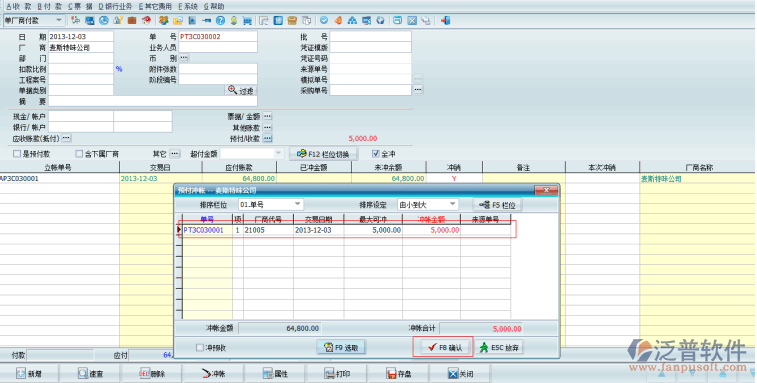757x383 pixels.
Task: Click the blue help question mark toolbar icon
Action: point(220,20)
